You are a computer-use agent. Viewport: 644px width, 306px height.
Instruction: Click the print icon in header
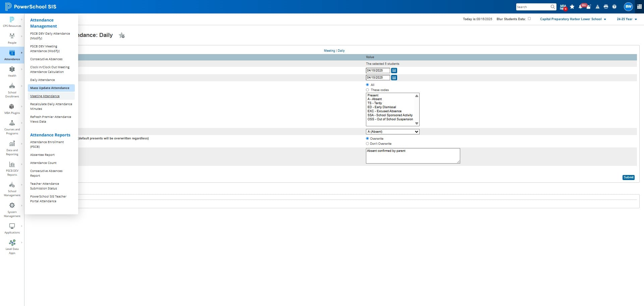pos(606,7)
